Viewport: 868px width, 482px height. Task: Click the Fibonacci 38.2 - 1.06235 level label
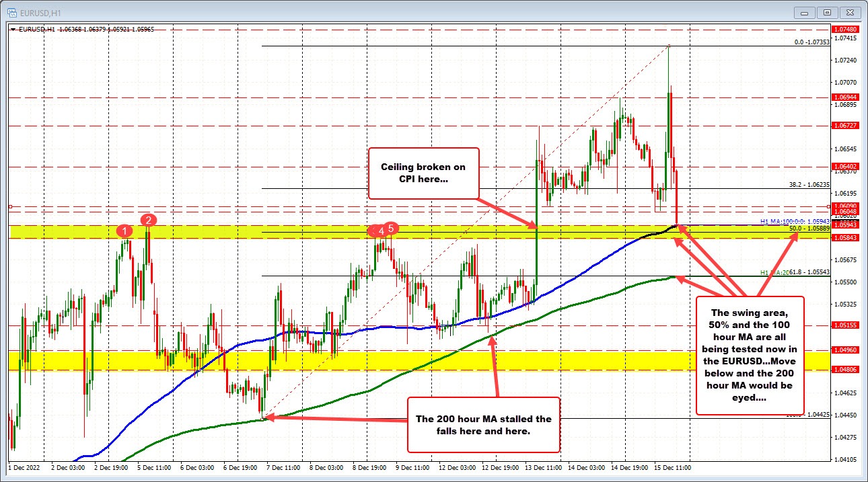pos(809,184)
